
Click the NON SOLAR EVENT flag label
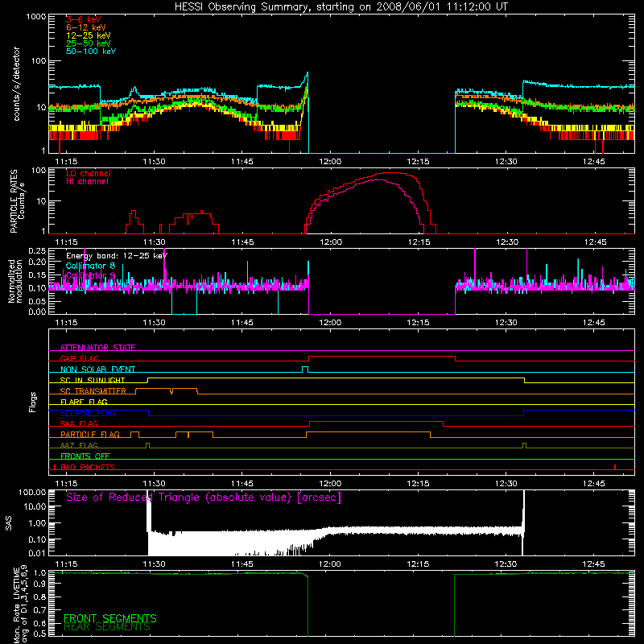[x=97, y=369]
